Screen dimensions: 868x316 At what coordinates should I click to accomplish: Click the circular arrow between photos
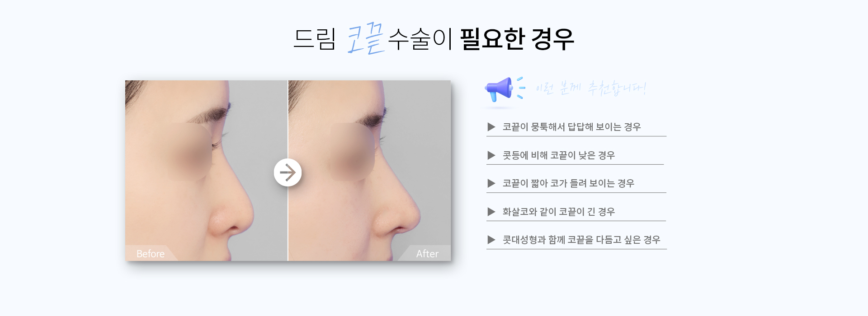288,172
